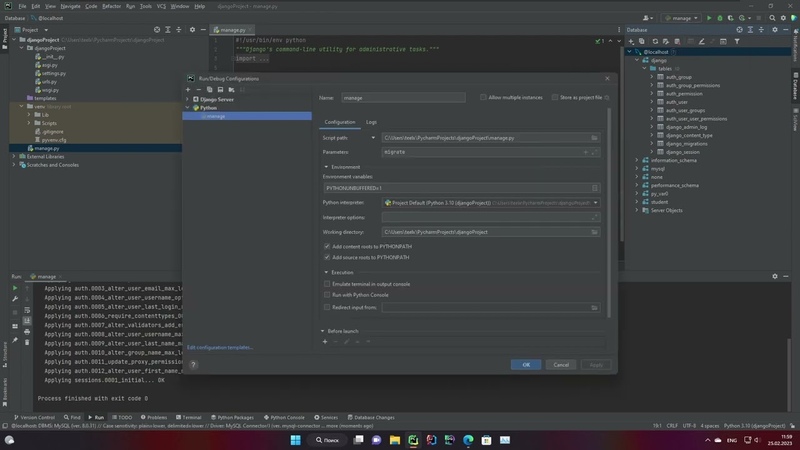The image size is (800, 450).
Task: Uncheck Add content roots to PYTHONPATH
Action: [327, 246]
